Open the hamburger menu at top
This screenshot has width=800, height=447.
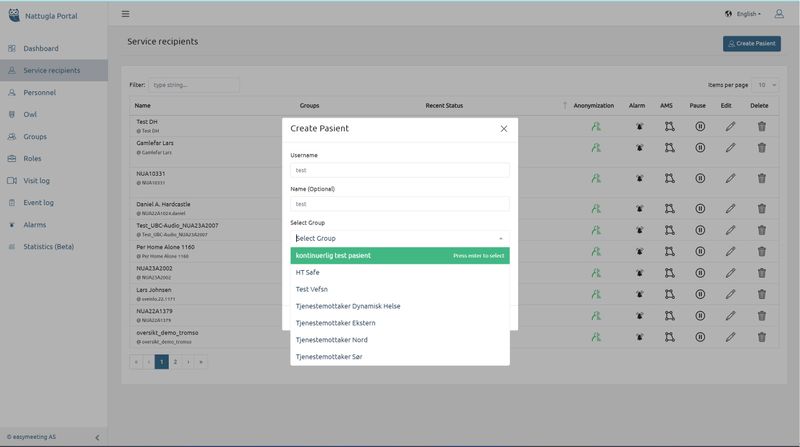tap(125, 14)
